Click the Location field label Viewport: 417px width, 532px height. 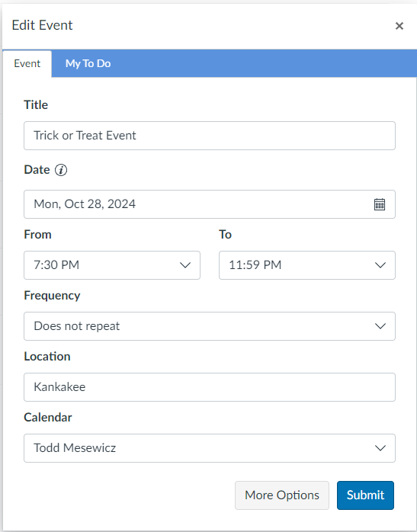pos(47,356)
